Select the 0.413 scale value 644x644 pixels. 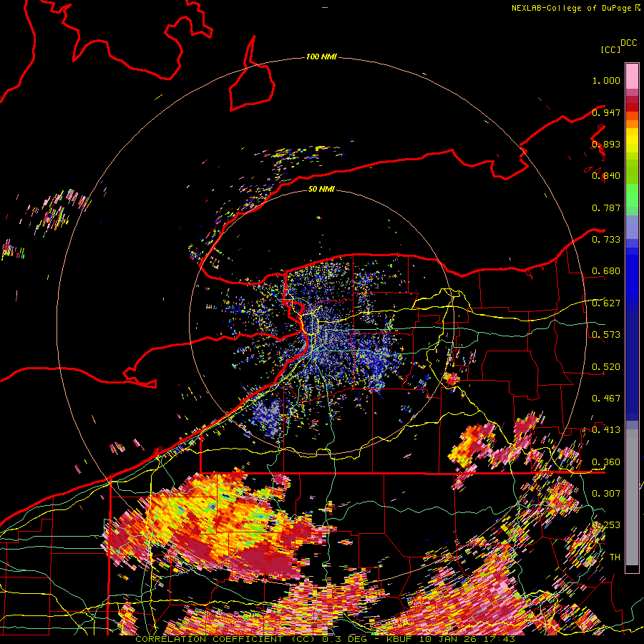(x=606, y=430)
